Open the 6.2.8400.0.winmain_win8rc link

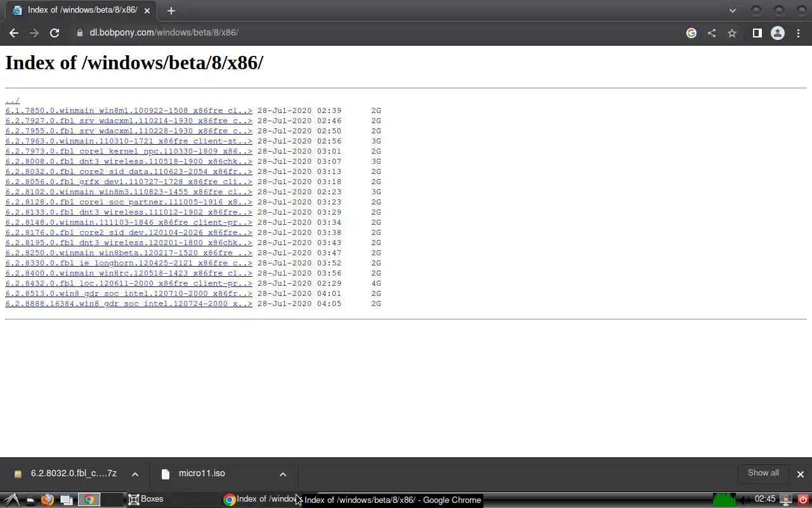129,273
